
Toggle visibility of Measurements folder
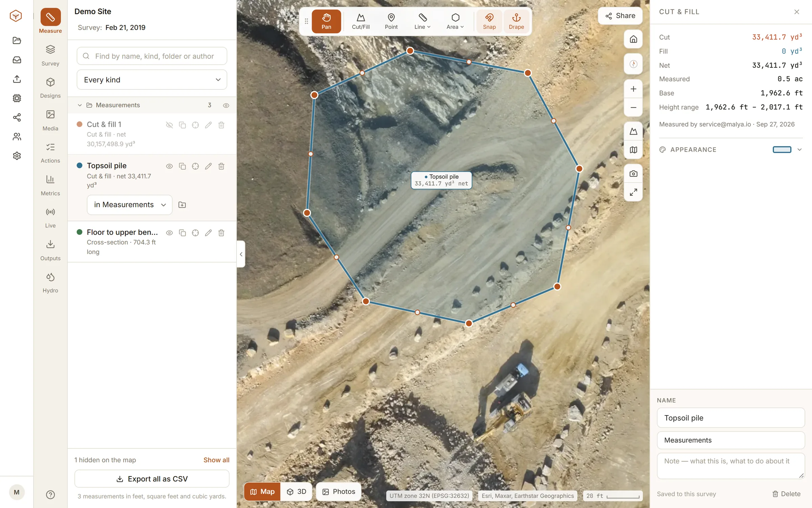click(226, 105)
